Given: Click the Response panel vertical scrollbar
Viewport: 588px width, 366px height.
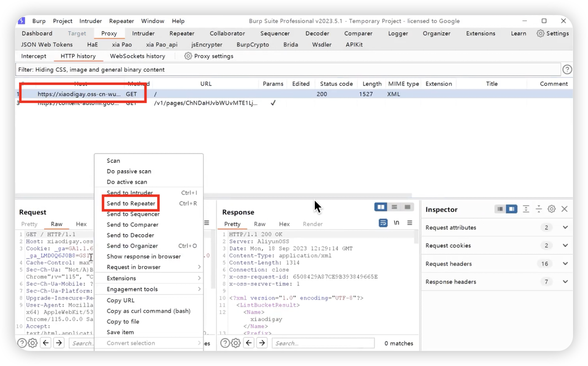Looking at the screenshot, I should (416, 238).
